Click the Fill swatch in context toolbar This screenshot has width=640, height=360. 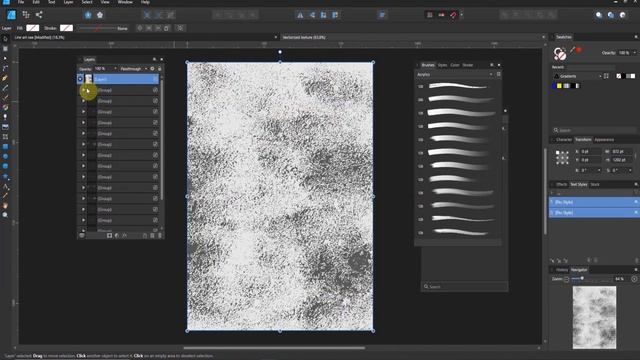point(33,28)
